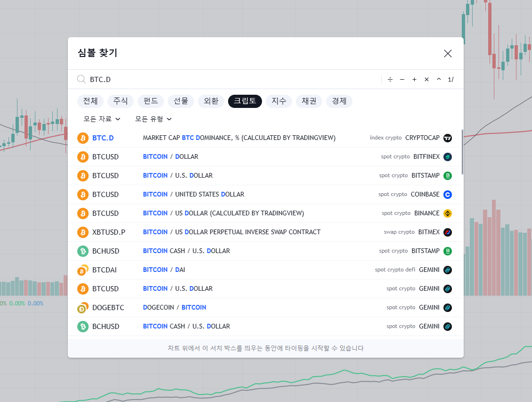The height and width of the screenshot is (402, 532).
Task: Select the 채권 category tab
Action: click(309, 101)
